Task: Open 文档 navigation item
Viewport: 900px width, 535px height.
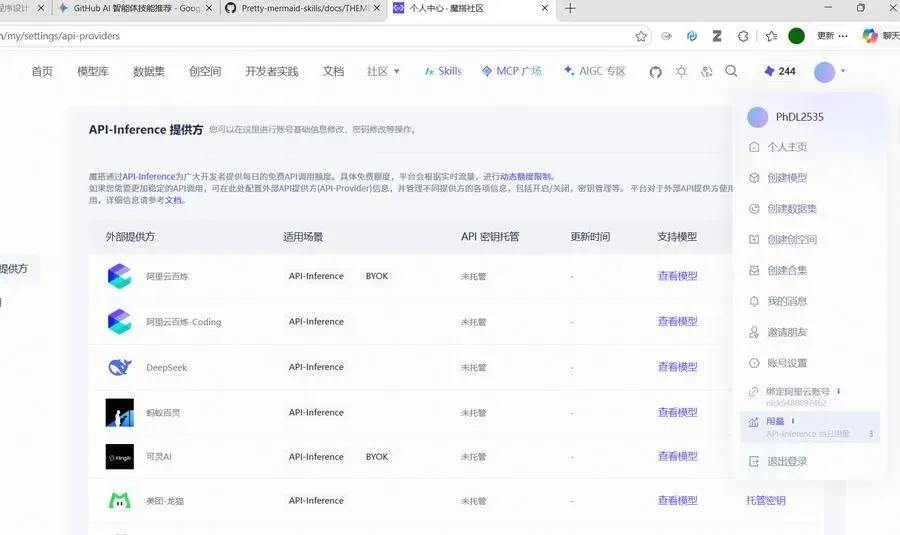Action: pos(333,71)
